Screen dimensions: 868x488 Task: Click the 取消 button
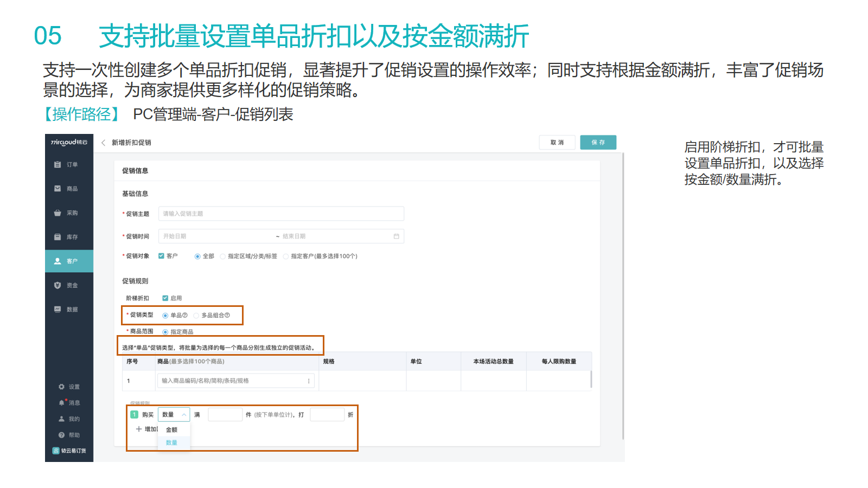pos(557,143)
